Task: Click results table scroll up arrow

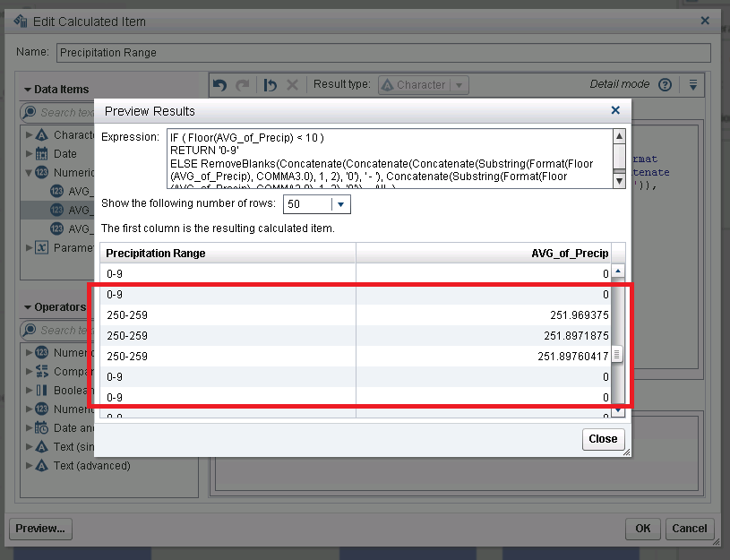Action: tap(618, 271)
